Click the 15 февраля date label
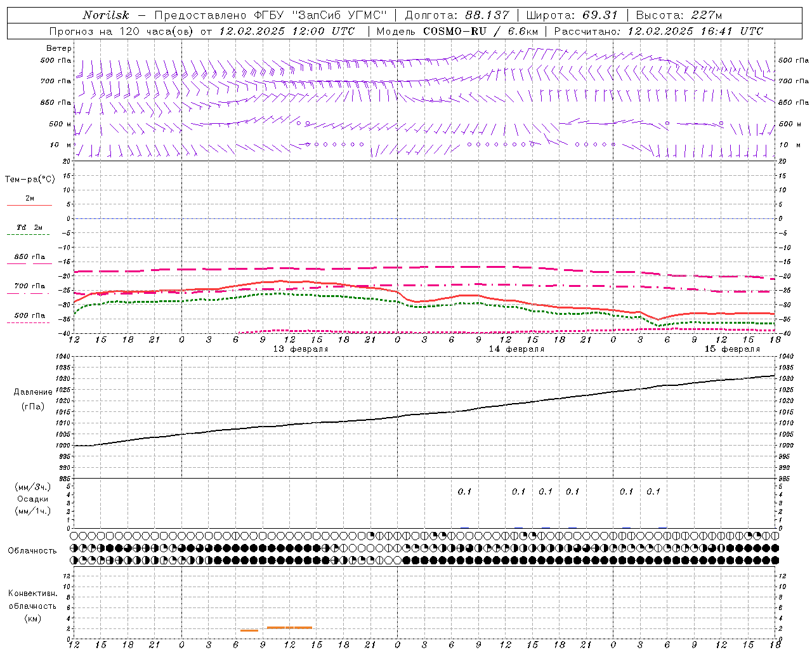812x650 pixels. click(x=732, y=349)
